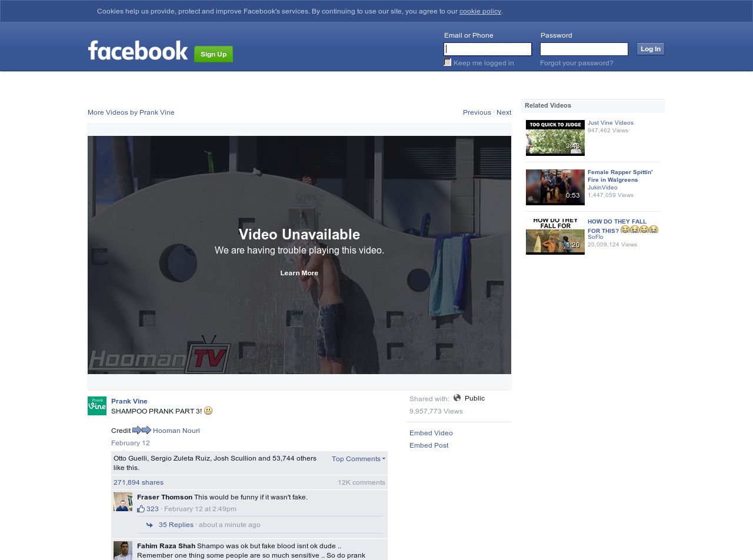Go to the Previous video
753x560 pixels.
click(477, 112)
